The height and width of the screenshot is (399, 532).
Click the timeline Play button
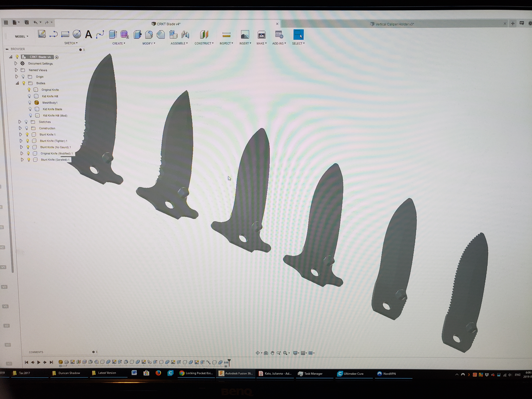point(39,362)
